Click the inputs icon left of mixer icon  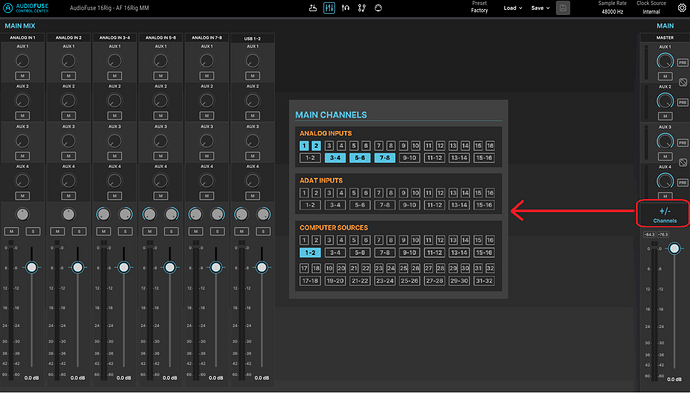[x=313, y=8]
